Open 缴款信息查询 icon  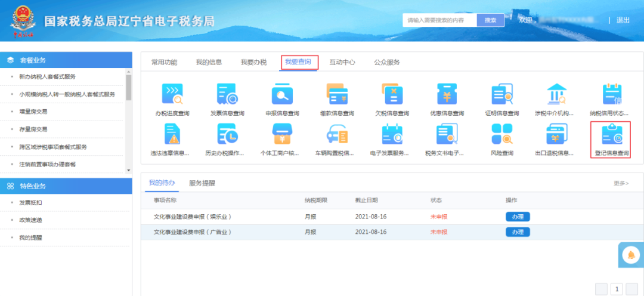pyautogui.click(x=337, y=94)
